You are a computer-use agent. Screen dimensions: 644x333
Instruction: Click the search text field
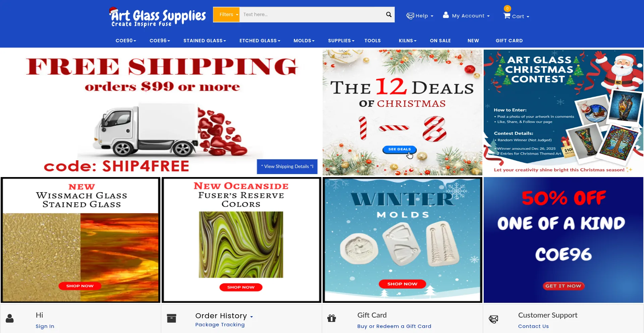point(312,14)
